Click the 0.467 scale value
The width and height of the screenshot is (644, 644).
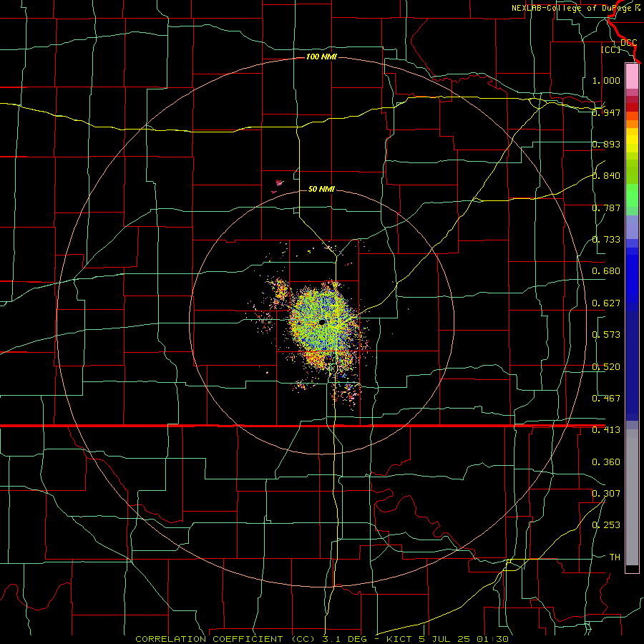pos(606,399)
